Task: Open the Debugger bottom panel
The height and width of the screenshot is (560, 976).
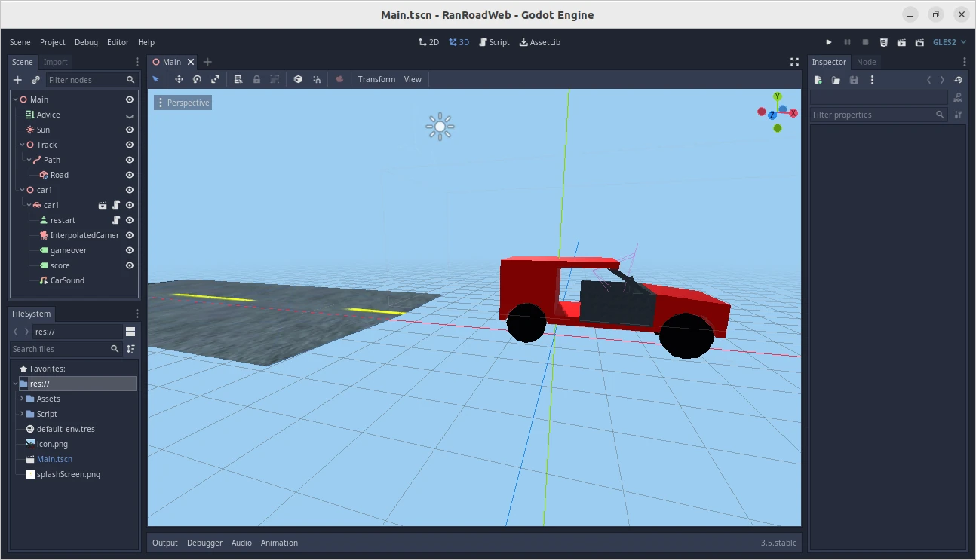Action: pyautogui.click(x=204, y=543)
